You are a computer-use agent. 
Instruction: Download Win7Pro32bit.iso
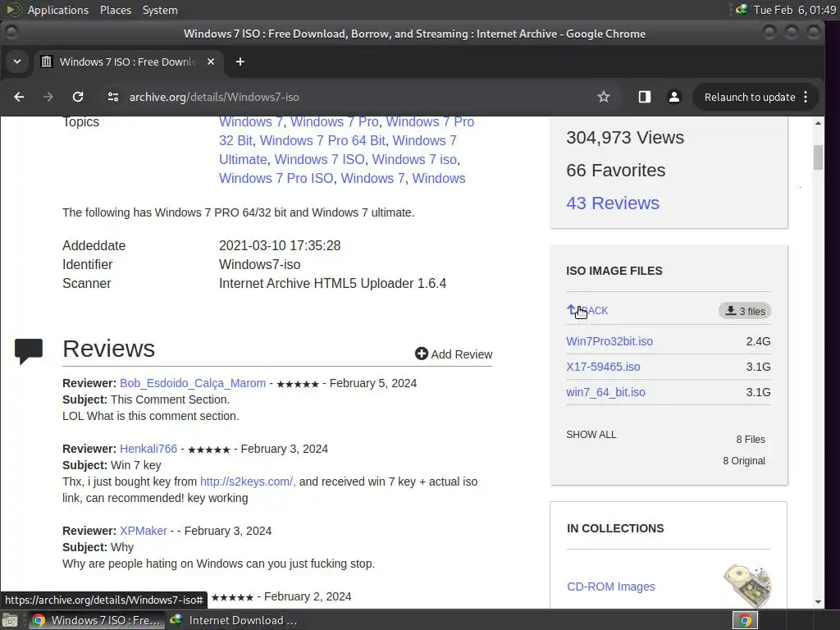609,341
